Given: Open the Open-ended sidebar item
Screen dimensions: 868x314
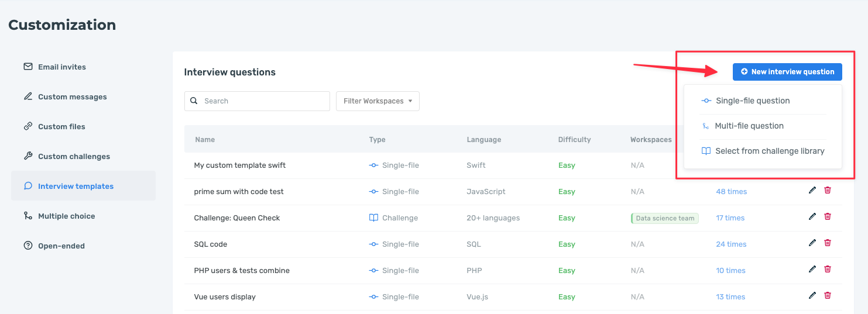Looking at the screenshot, I should click(61, 246).
